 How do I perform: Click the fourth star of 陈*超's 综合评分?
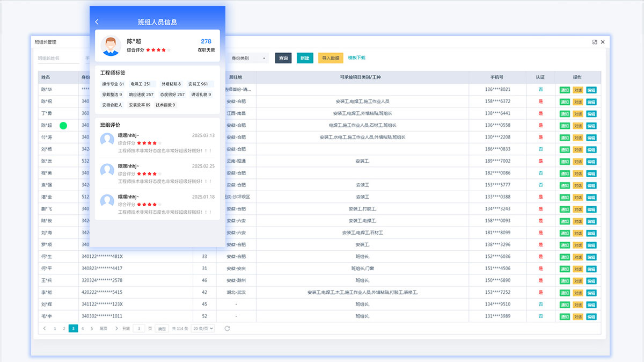[163, 49]
